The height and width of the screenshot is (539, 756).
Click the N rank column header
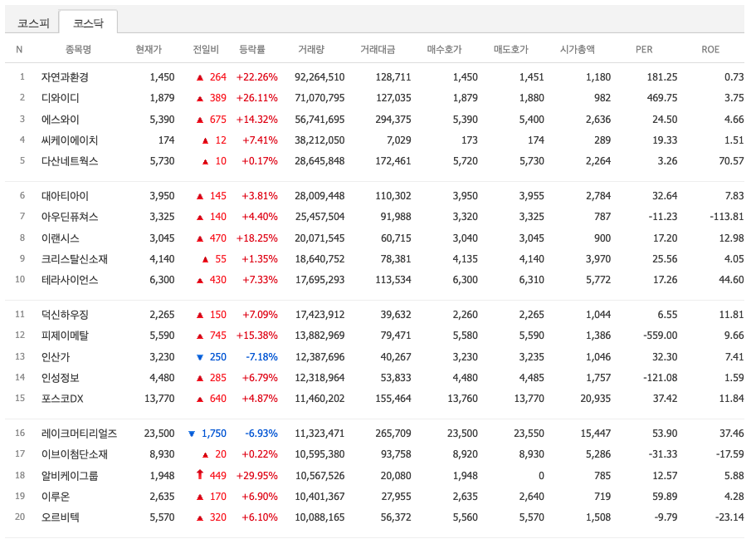(19, 49)
